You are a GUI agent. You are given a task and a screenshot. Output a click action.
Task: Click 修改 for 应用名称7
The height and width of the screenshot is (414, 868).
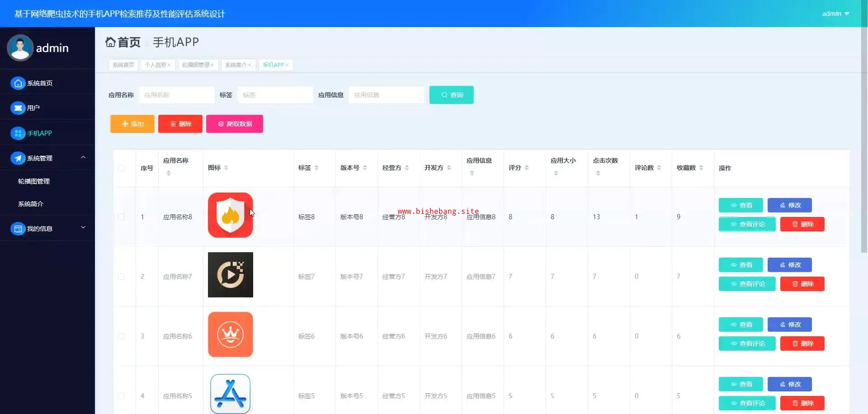pos(790,265)
